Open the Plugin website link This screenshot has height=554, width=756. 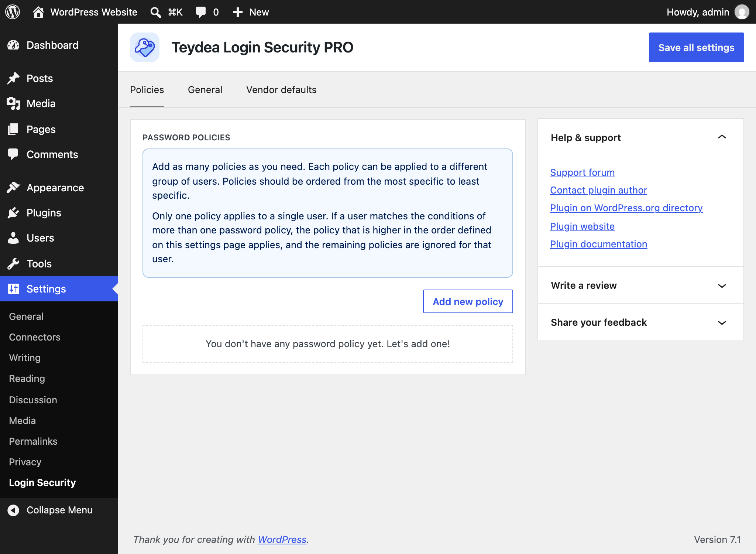(x=582, y=226)
